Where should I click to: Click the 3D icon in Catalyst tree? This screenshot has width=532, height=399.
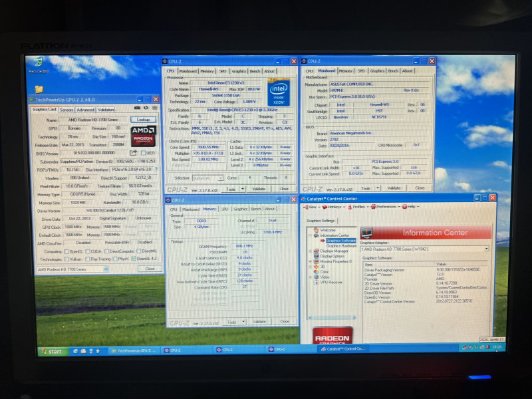point(316,267)
